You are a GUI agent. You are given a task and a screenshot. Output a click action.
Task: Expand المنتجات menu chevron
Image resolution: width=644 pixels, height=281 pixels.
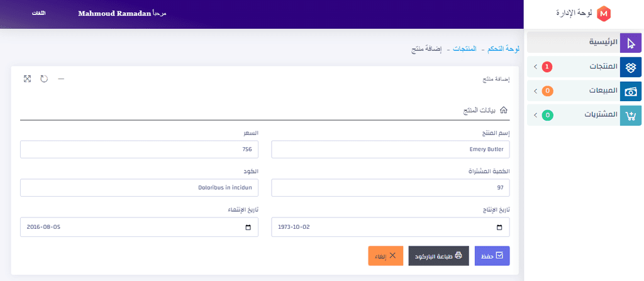pos(535,67)
